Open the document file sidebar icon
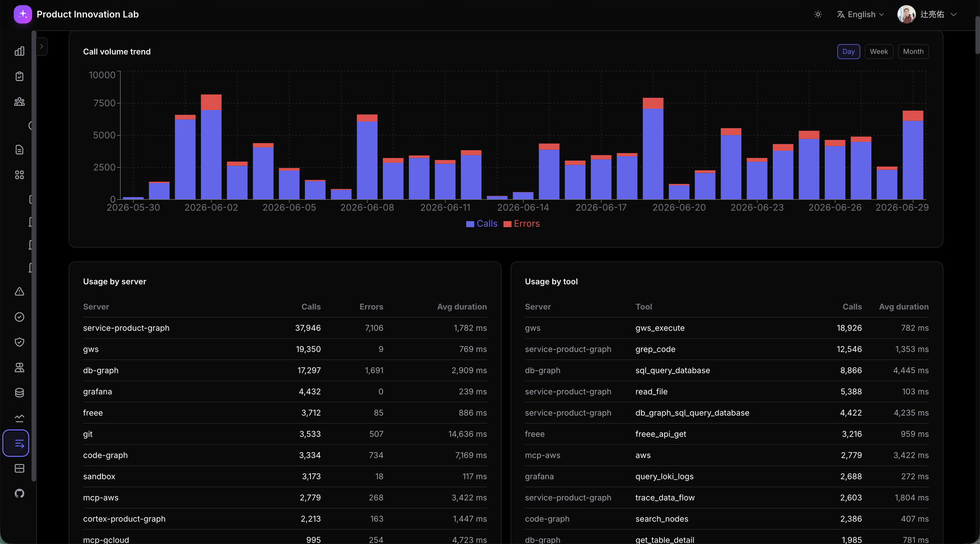This screenshot has height=544, width=980. (20, 150)
